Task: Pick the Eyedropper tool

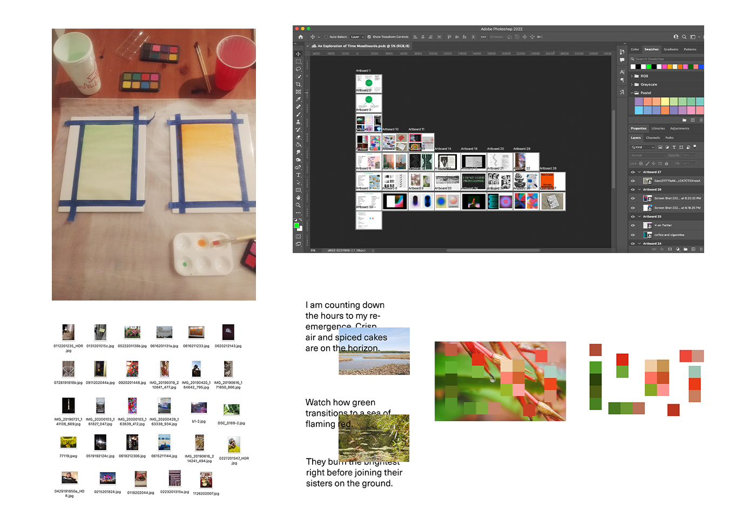Action: pyautogui.click(x=298, y=99)
